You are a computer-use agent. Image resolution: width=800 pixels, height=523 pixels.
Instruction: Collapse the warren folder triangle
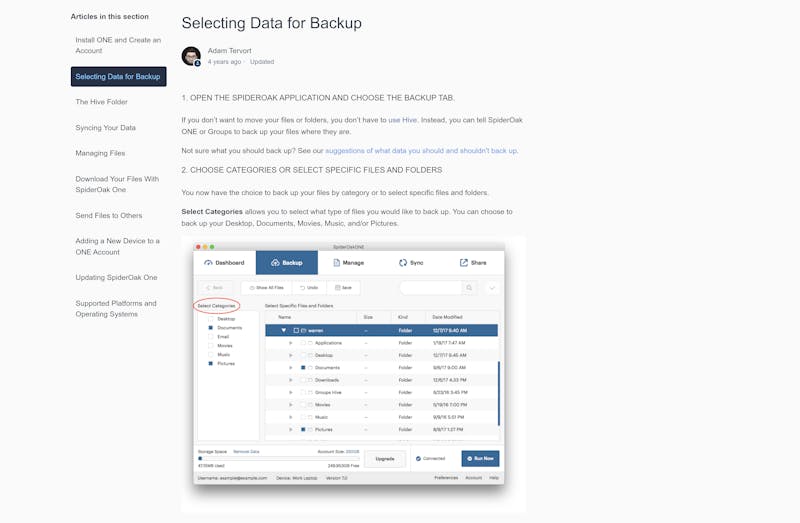284,331
